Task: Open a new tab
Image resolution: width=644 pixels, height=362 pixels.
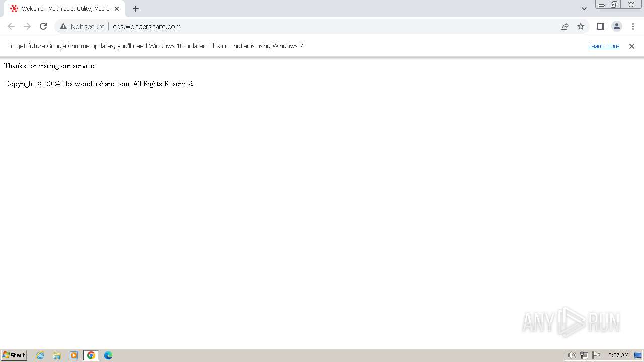Action: click(x=136, y=9)
